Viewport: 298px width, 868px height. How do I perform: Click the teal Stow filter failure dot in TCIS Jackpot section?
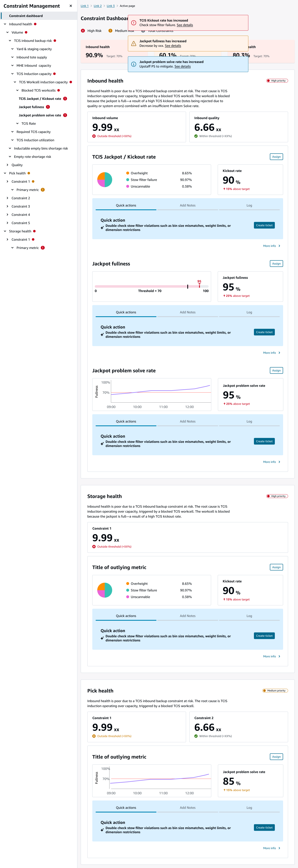[x=128, y=180]
